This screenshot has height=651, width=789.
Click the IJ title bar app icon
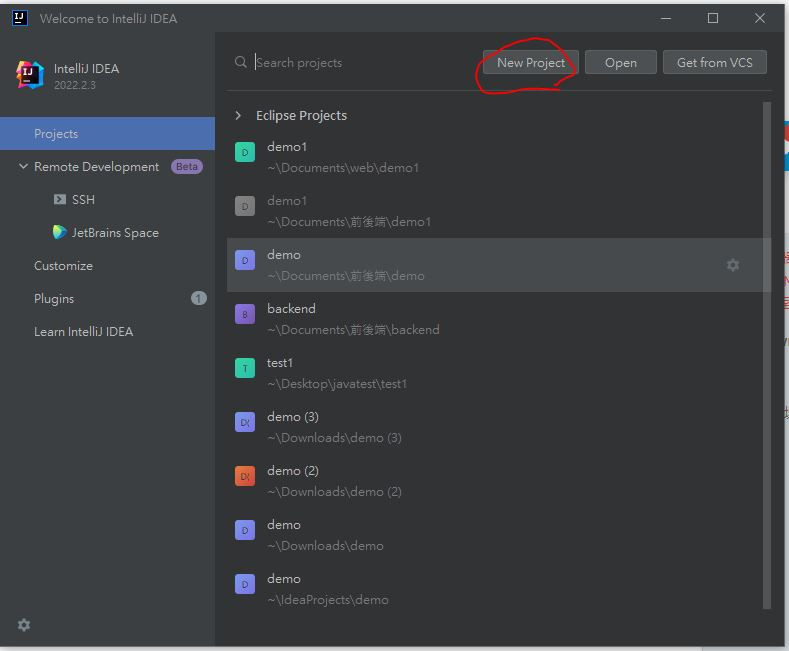coord(20,18)
